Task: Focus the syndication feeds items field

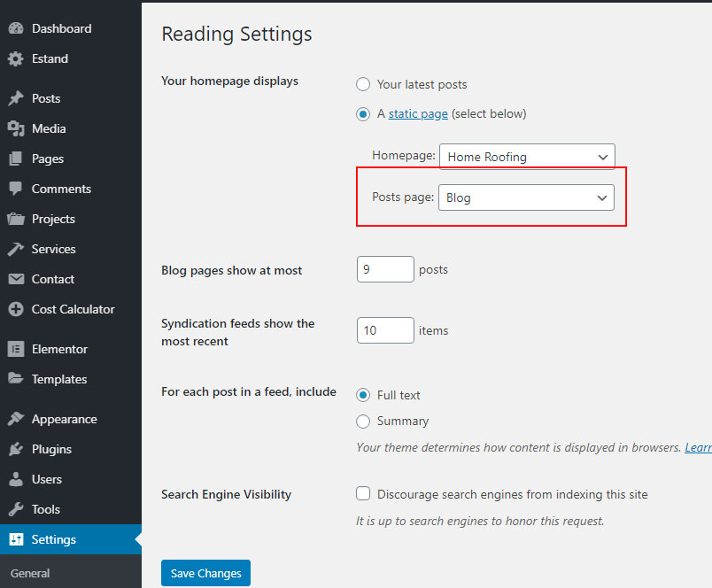Action: coord(385,330)
